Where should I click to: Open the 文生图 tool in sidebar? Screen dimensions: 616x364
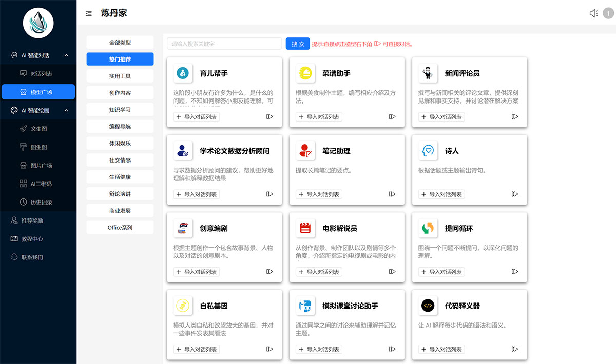coord(38,128)
